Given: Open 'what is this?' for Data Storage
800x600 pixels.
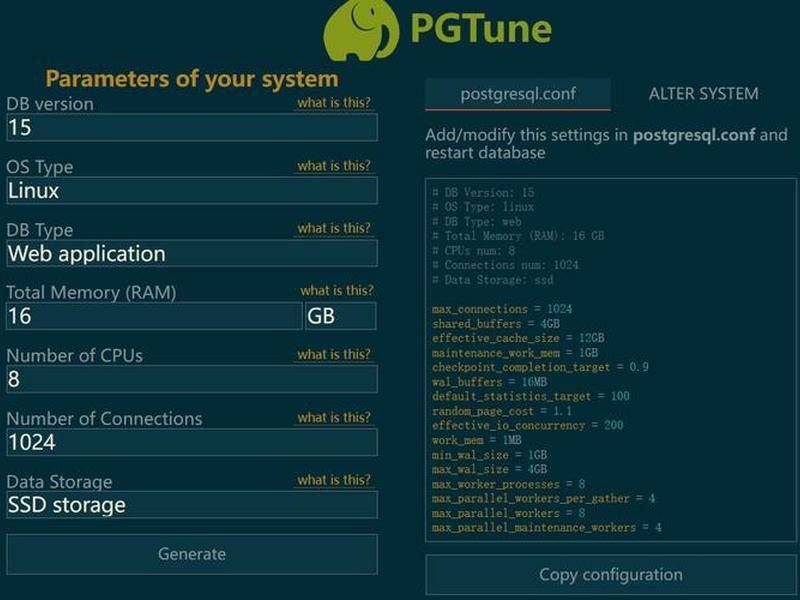Looking at the screenshot, I should [x=334, y=480].
